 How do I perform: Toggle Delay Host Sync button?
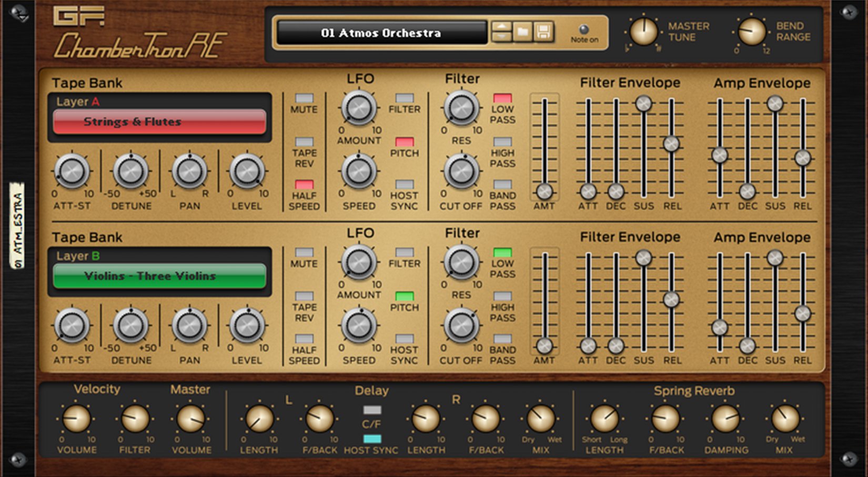[x=372, y=439]
